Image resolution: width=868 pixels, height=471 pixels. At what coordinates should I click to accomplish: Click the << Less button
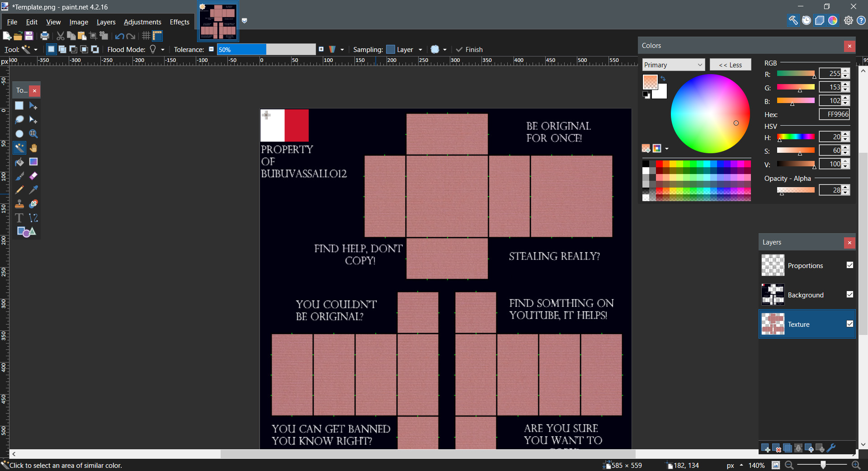[x=730, y=65]
